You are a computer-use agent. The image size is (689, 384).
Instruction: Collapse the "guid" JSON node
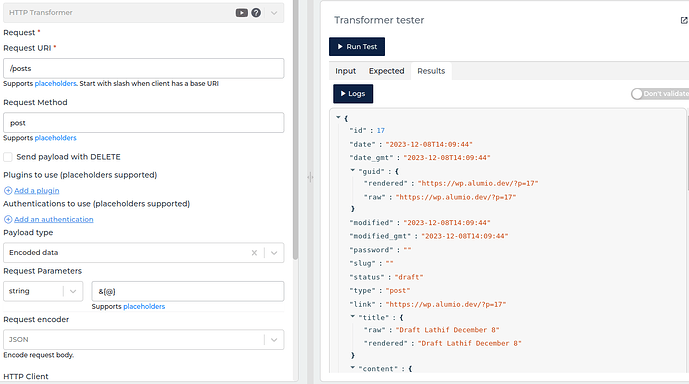click(x=352, y=170)
